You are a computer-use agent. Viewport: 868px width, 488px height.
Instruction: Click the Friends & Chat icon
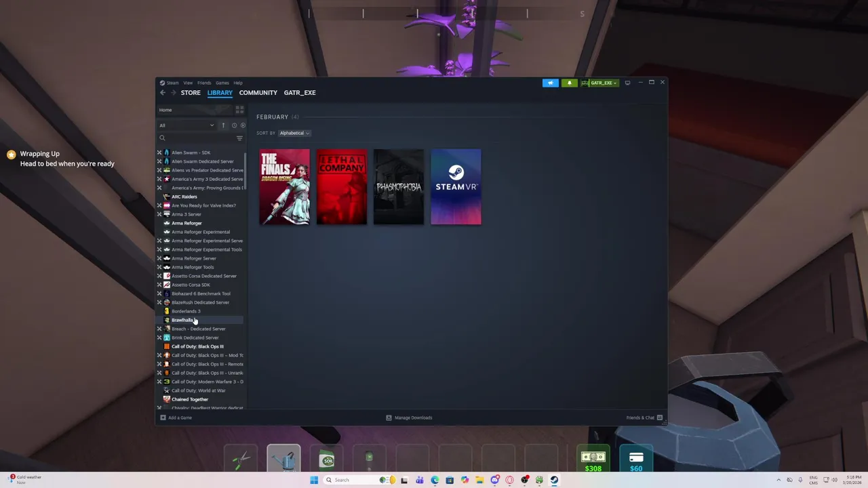click(660, 418)
